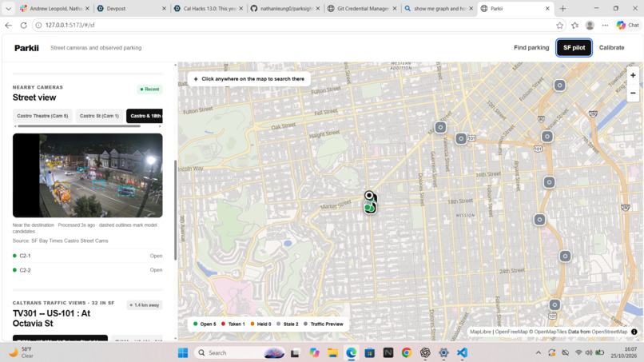
Task: View site information icon in address bar
Action: click(x=38, y=25)
